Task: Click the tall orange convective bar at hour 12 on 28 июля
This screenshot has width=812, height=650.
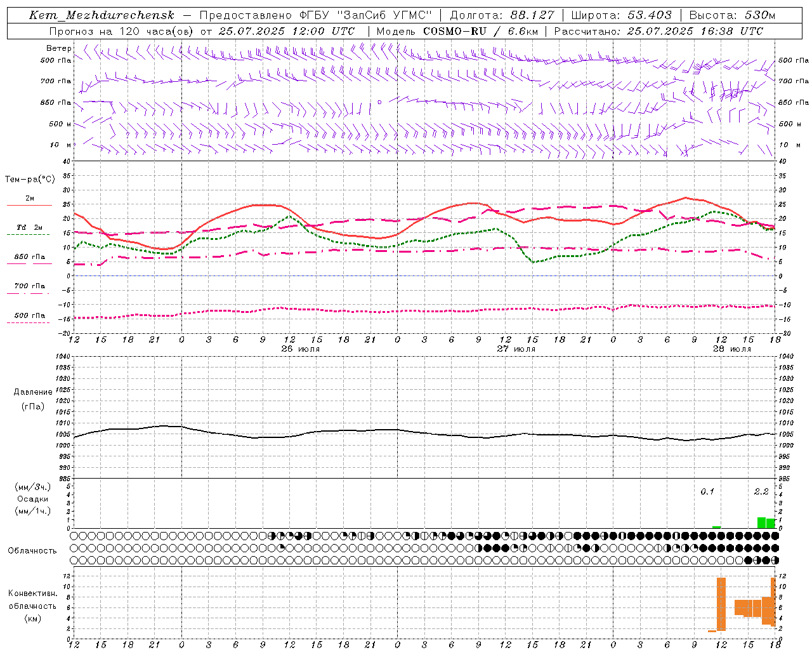Action: pos(721,604)
